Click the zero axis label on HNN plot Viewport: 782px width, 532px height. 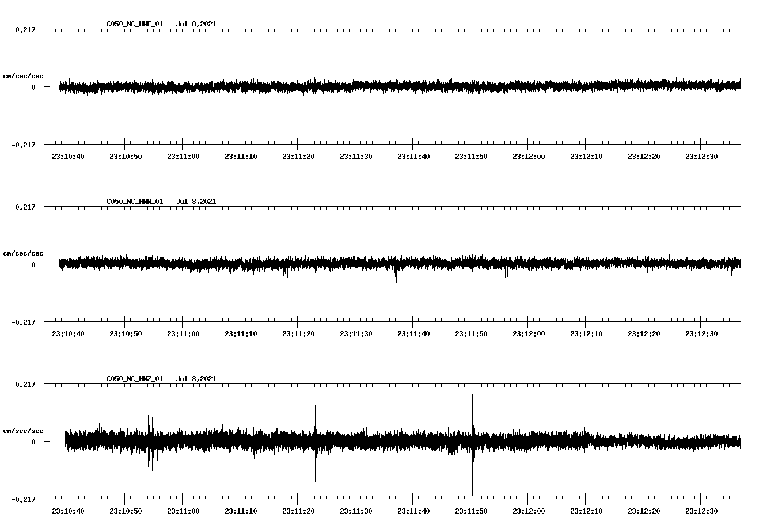pos(33,264)
